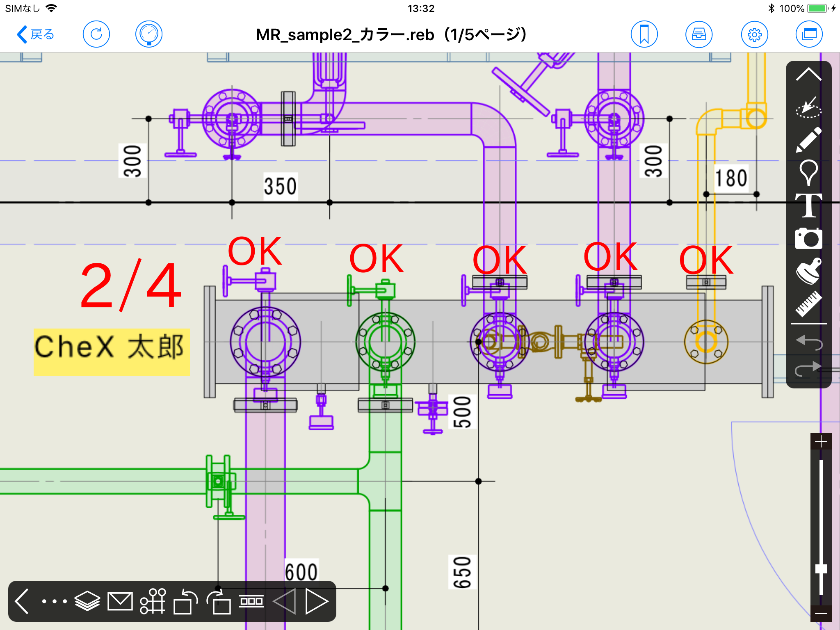Screen dimensions: 840x630
Task: Select the lasso selection tool
Action: pyautogui.click(x=808, y=108)
